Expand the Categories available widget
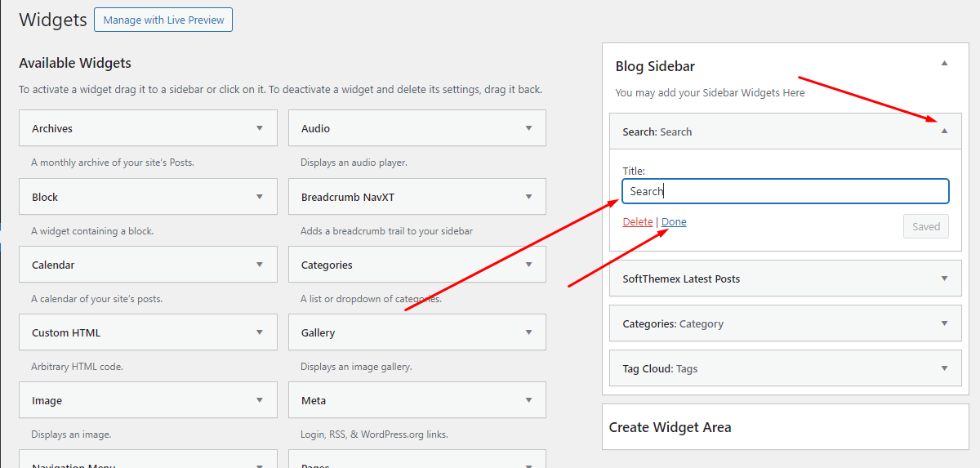 [x=529, y=265]
